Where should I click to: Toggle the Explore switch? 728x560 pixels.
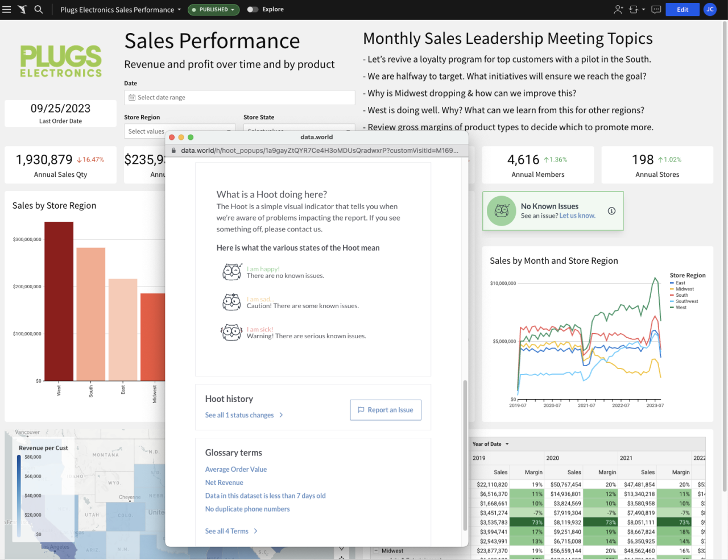tap(253, 10)
